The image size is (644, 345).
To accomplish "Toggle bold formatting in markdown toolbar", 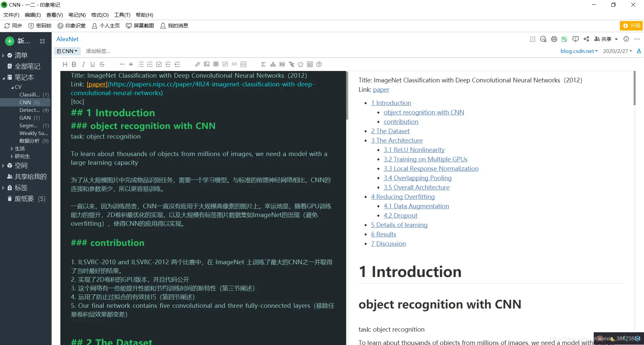I will point(74,64).
